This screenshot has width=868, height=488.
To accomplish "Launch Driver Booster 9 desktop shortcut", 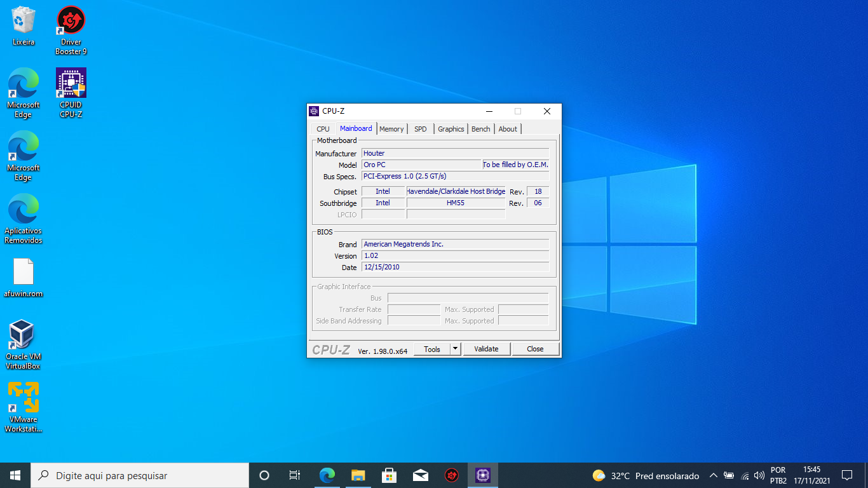I will pyautogui.click(x=71, y=30).
